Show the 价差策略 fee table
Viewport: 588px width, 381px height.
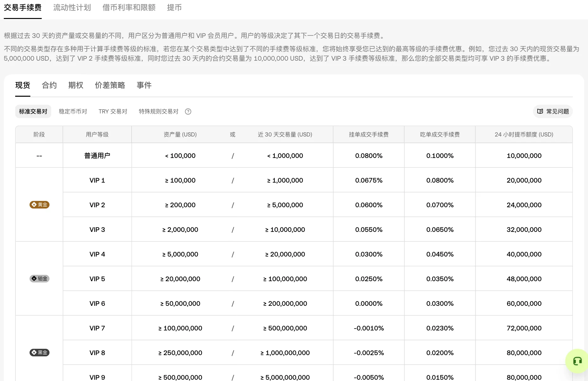click(110, 85)
